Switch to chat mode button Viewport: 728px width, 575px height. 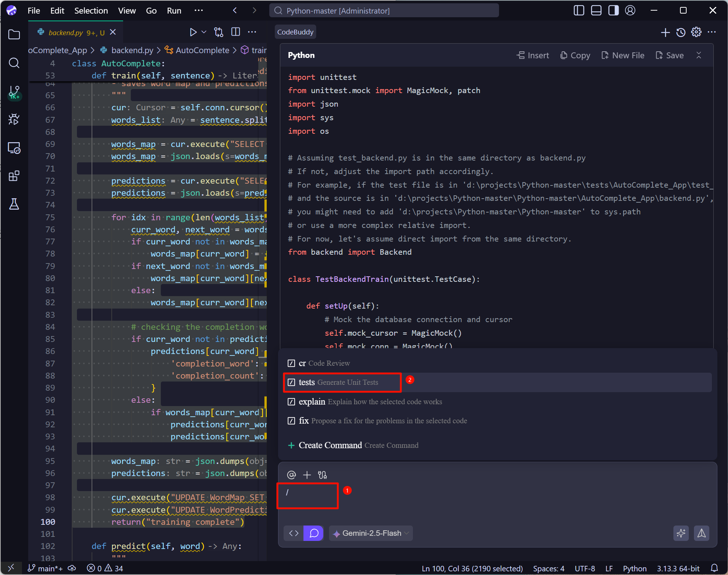point(314,533)
